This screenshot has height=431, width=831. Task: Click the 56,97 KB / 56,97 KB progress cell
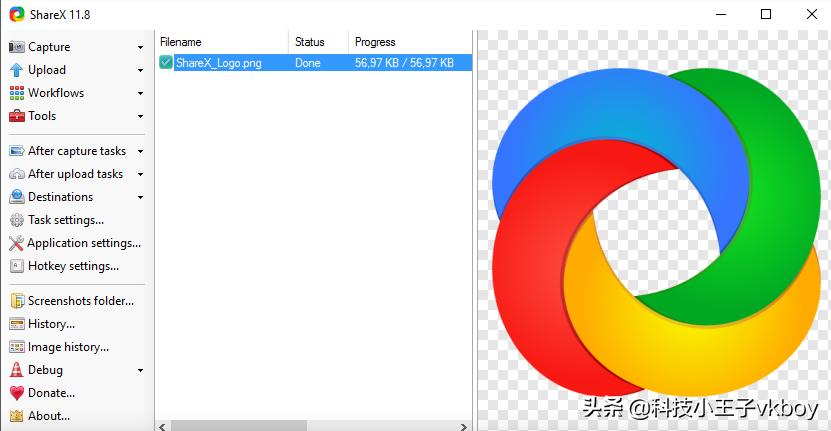coord(404,63)
